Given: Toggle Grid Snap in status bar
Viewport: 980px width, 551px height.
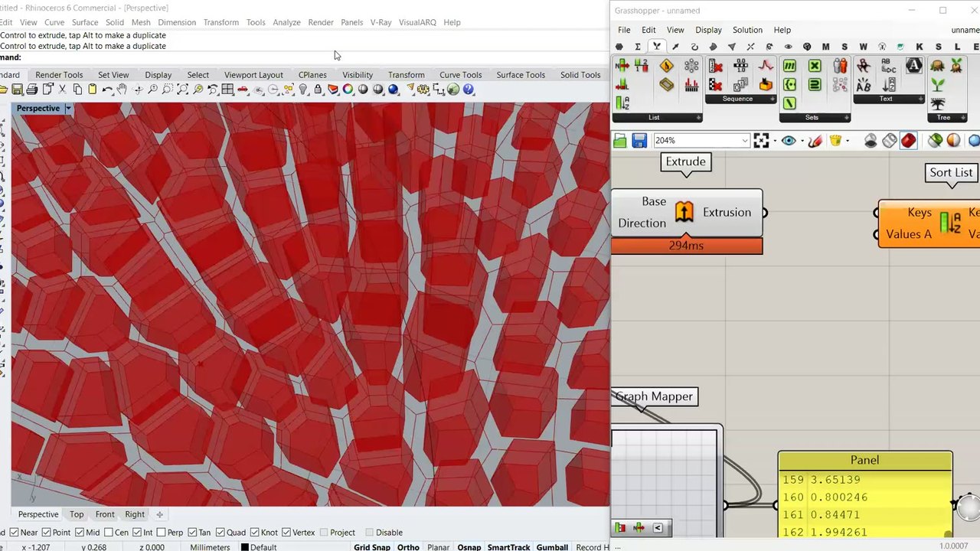Looking at the screenshot, I should click(x=372, y=547).
